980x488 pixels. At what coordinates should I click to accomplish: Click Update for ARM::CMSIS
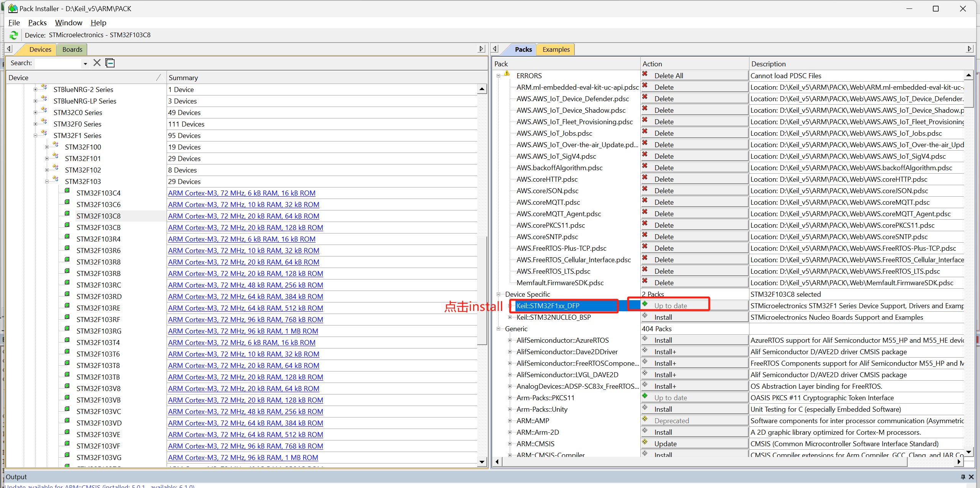[x=695, y=444]
